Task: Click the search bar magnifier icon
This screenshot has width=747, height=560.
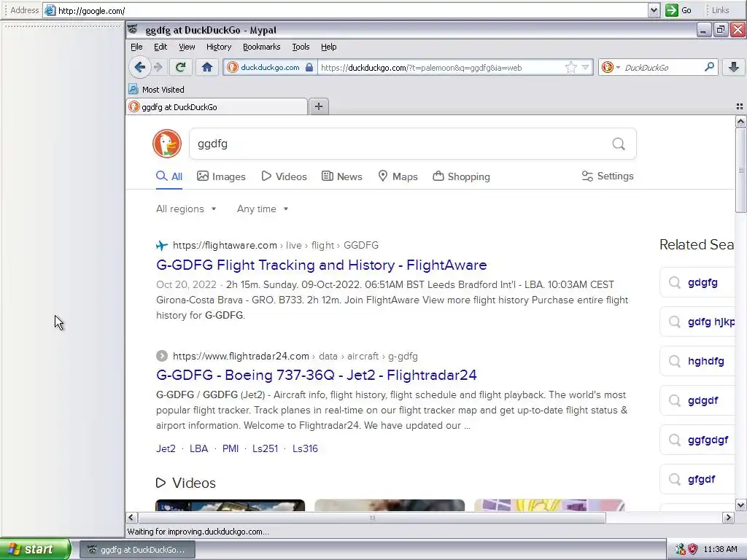Action: [709, 67]
